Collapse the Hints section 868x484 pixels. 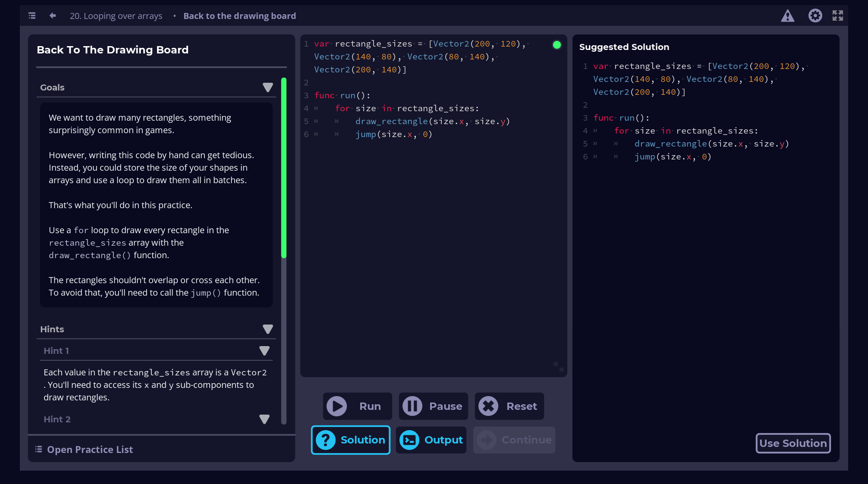click(x=268, y=329)
